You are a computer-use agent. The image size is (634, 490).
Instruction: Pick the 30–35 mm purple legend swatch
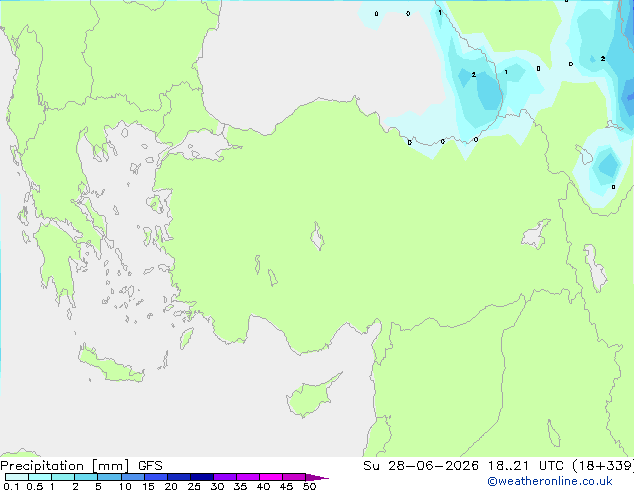point(225,477)
